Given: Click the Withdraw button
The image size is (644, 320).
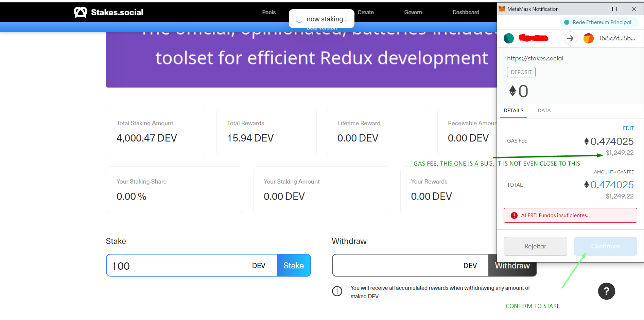Looking at the screenshot, I should pyautogui.click(x=512, y=265).
